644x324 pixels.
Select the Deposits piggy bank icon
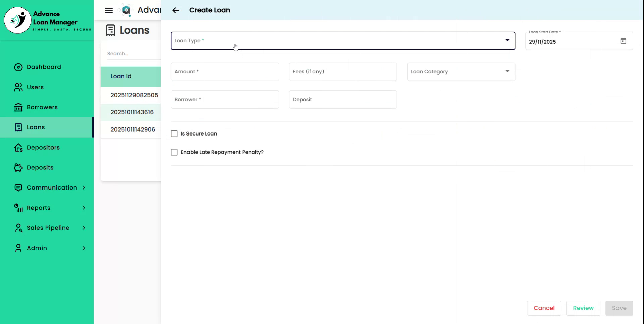pos(18,167)
